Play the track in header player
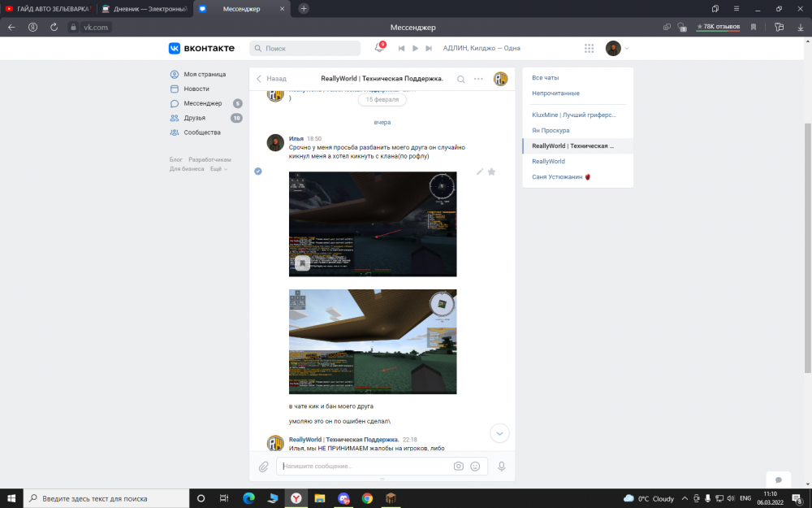The height and width of the screenshot is (508, 812). tap(415, 48)
